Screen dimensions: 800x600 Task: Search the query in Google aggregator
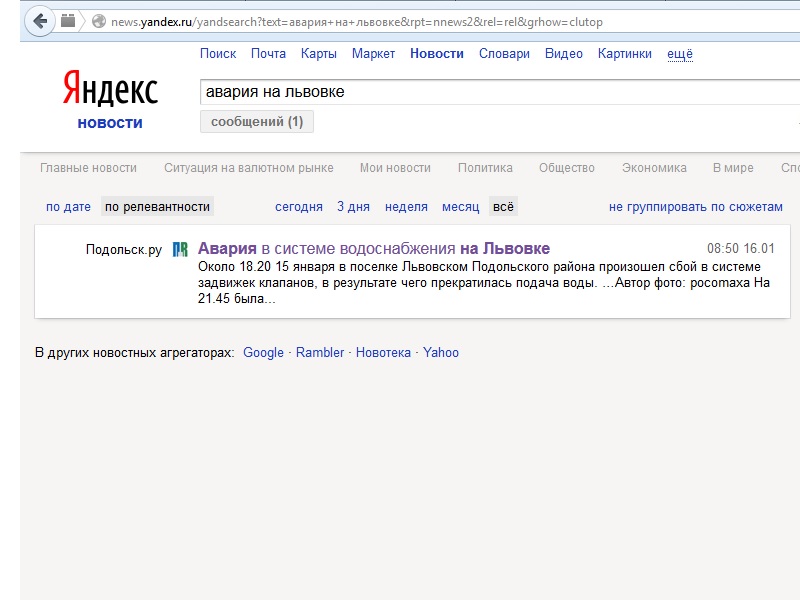(263, 352)
